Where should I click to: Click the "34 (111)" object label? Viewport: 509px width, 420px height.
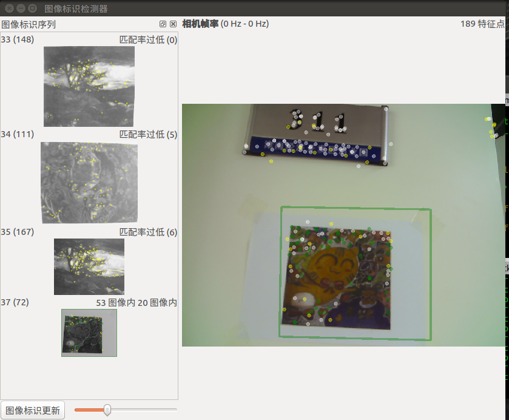point(18,134)
